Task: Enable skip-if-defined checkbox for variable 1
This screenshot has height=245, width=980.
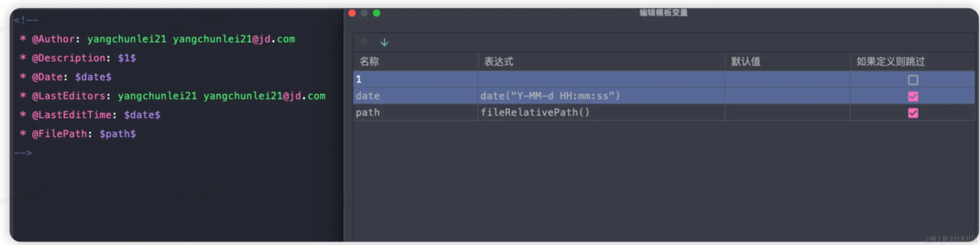Action: click(x=913, y=80)
